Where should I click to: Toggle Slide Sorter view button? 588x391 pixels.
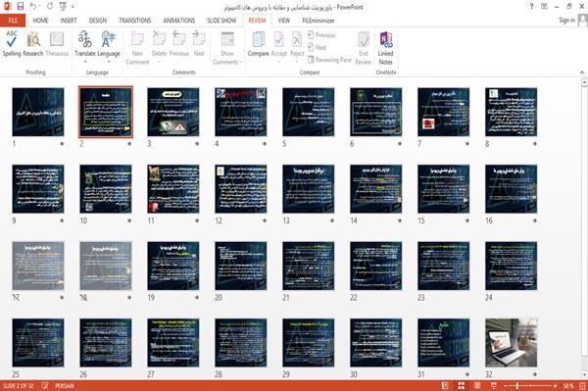[x=462, y=385]
